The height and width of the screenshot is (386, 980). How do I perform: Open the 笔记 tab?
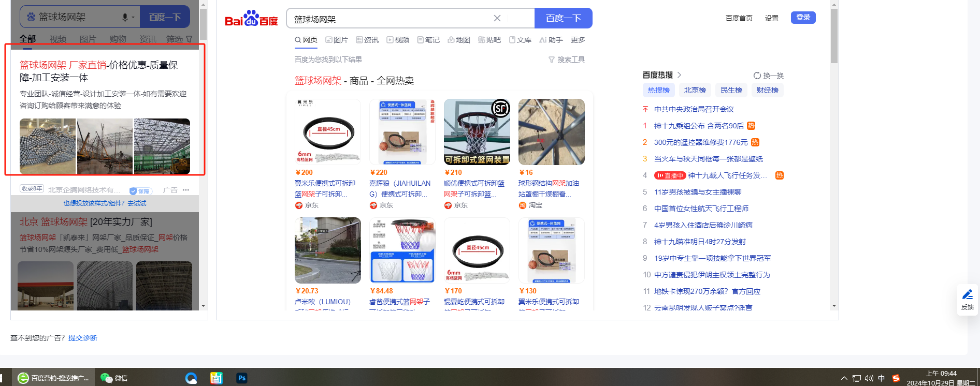click(x=428, y=40)
